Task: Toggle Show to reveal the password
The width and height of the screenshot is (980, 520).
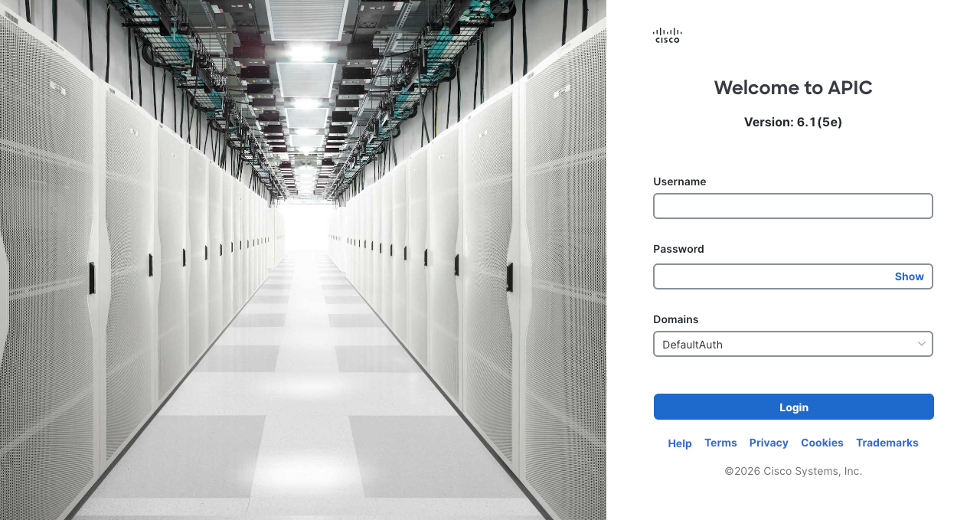Action: coord(909,276)
